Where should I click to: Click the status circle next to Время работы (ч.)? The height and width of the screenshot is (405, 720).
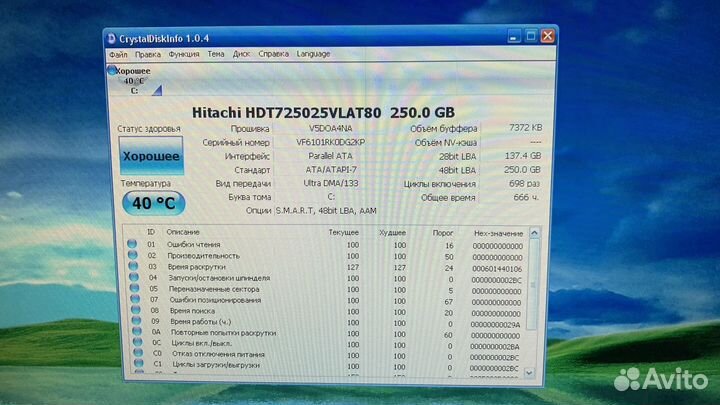point(132,323)
